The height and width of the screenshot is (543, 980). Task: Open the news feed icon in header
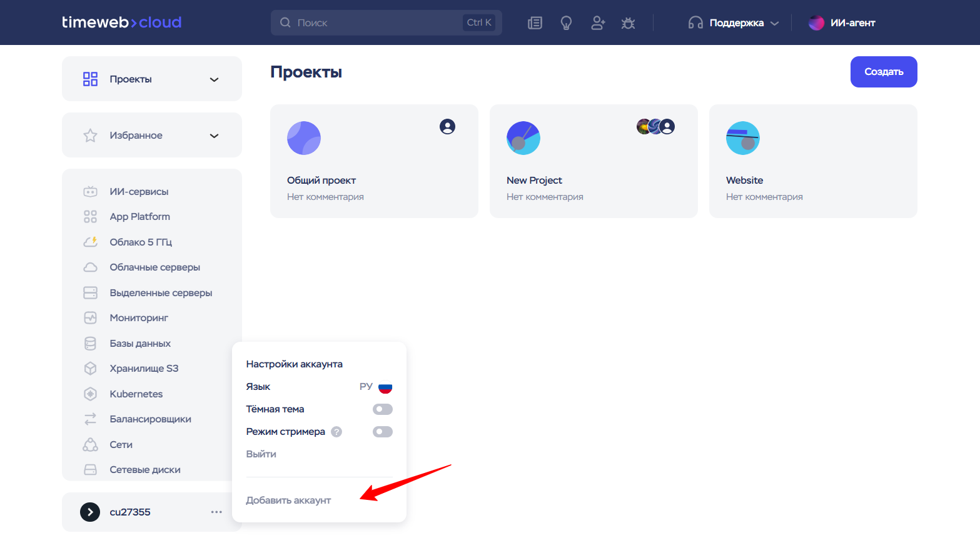[x=535, y=23]
